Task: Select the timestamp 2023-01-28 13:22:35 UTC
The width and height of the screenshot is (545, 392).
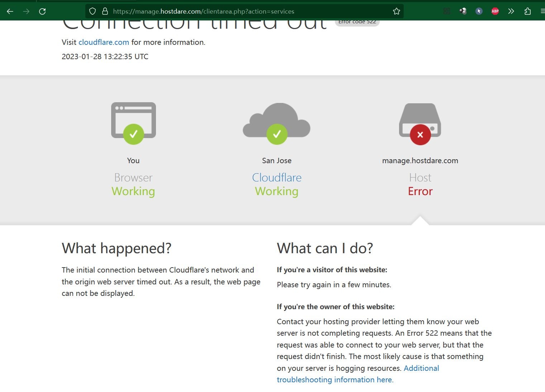Action: point(105,57)
